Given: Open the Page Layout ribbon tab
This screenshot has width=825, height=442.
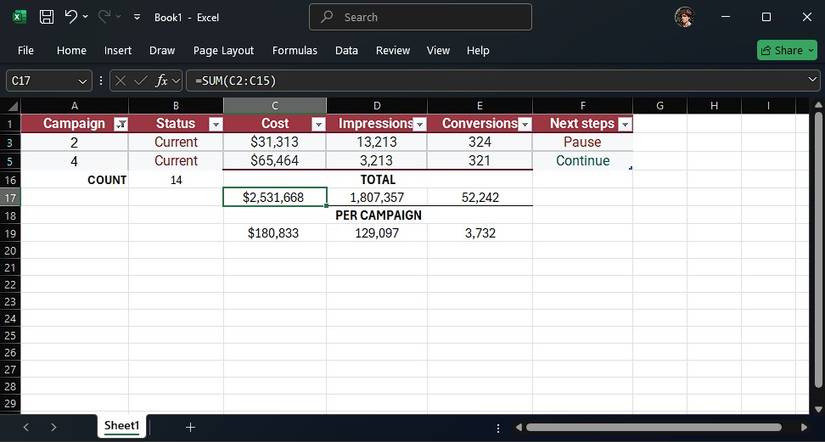Looking at the screenshot, I should (223, 51).
